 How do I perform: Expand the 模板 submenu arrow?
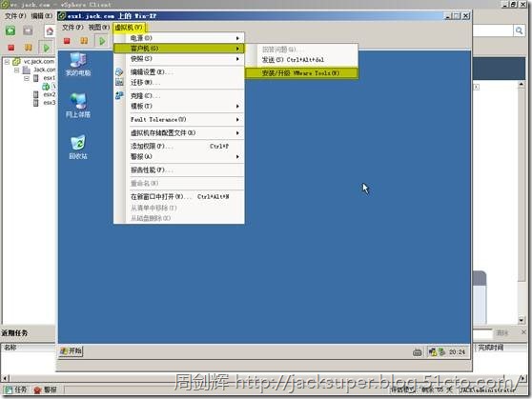237,107
